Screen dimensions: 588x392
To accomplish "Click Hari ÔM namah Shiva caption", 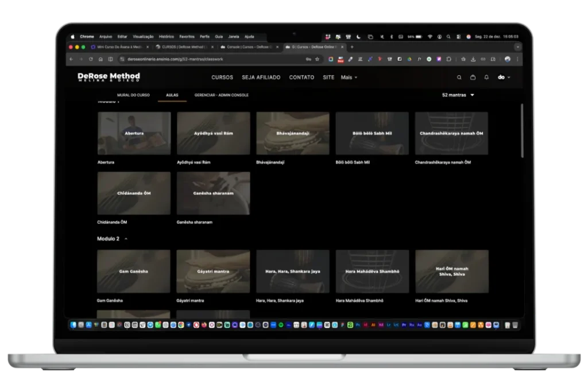I will point(441,301).
